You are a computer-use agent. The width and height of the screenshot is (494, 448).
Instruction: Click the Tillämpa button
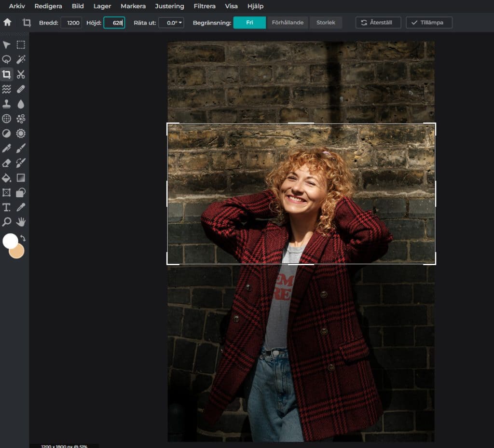[x=429, y=23]
